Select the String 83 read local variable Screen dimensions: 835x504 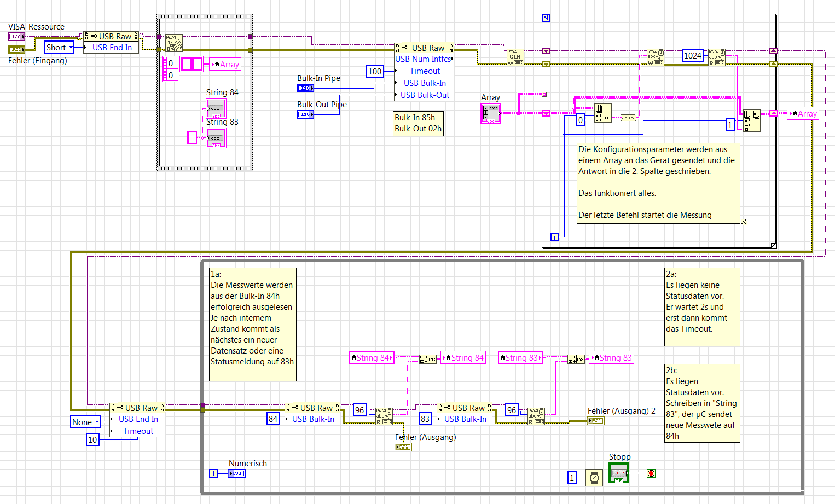(520, 358)
